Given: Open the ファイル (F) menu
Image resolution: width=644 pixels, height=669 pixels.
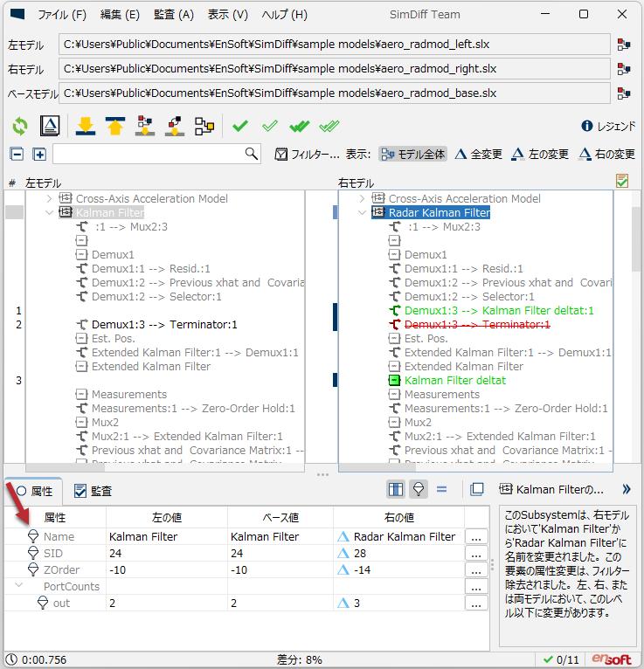Looking at the screenshot, I should click(x=62, y=15).
